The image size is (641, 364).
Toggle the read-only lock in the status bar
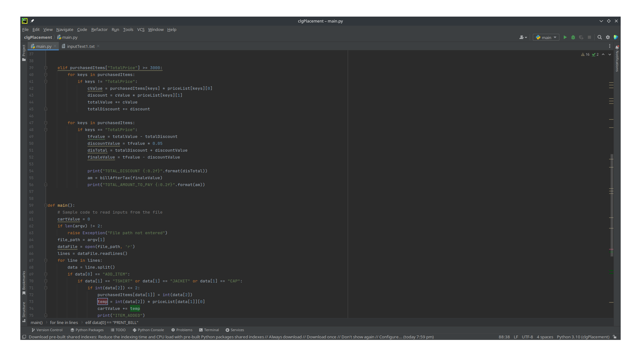pyautogui.click(x=615, y=337)
